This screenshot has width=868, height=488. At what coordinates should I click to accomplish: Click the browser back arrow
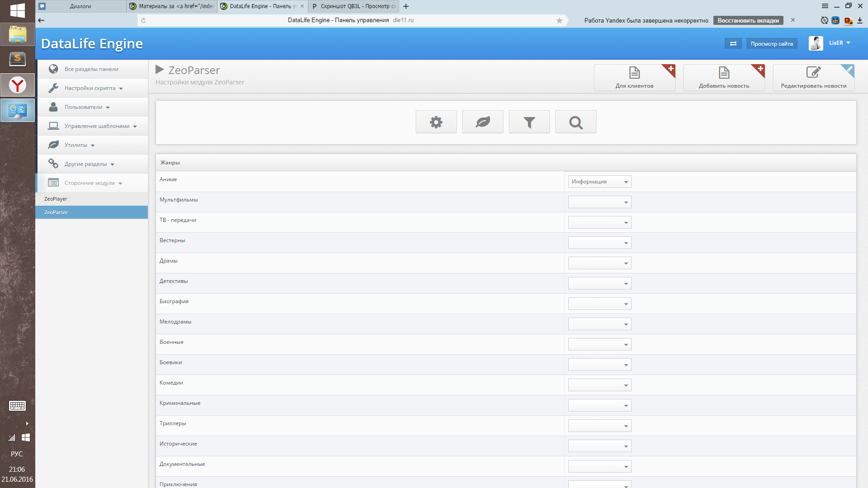(x=41, y=20)
